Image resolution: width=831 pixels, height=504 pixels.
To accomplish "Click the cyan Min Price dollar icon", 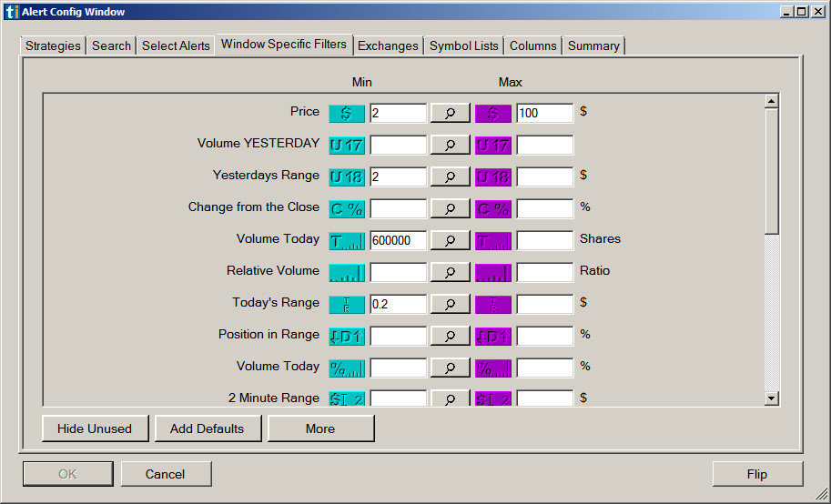I will pyautogui.click(x=347, y=114).
